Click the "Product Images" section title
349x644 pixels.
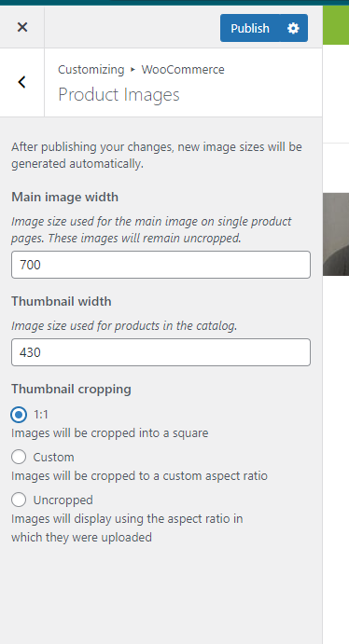[x=119, y=95]
